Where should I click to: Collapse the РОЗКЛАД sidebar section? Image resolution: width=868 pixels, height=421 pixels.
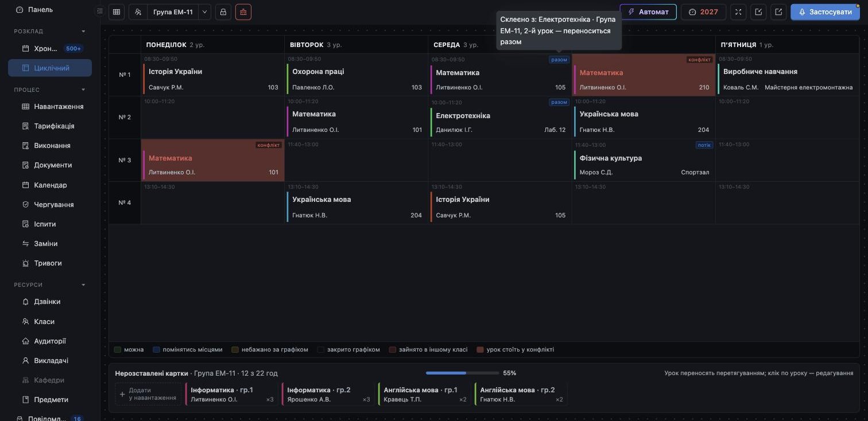[x=83, y=32]
